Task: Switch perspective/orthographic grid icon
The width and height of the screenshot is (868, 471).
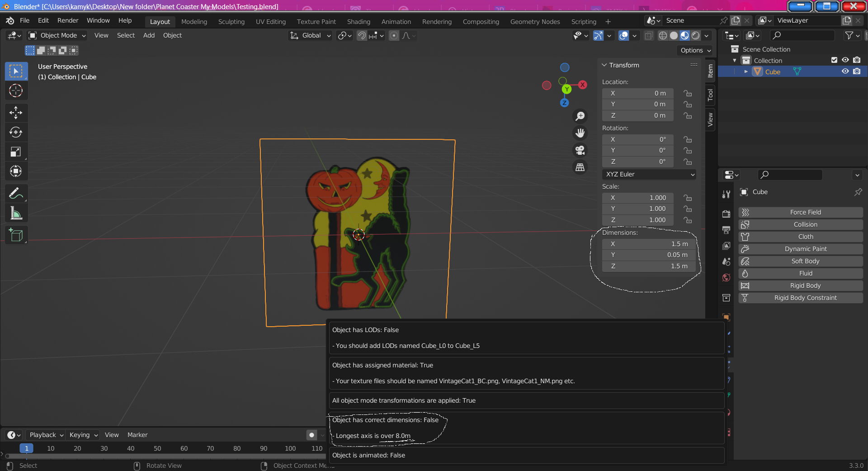Action: point(580,167)
